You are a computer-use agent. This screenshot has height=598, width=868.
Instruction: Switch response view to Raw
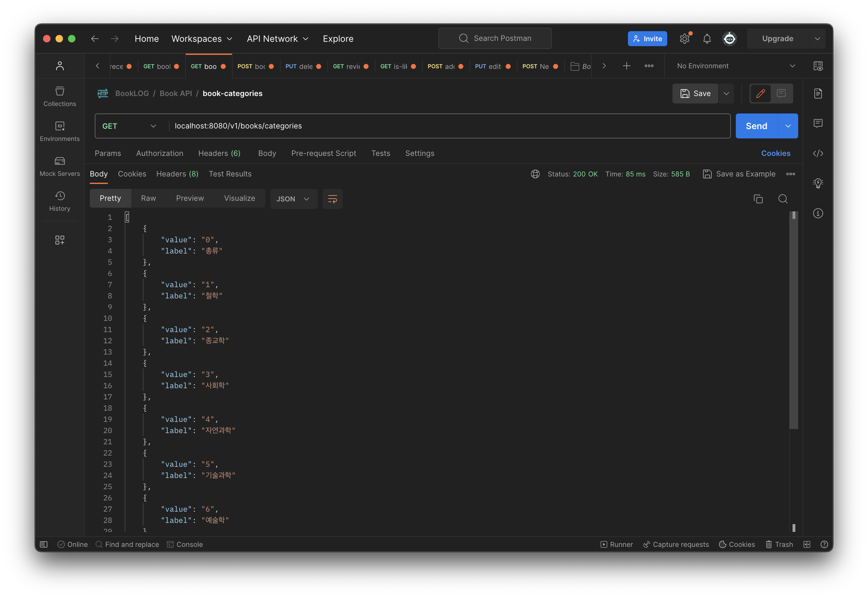click(x=148, y=198)
